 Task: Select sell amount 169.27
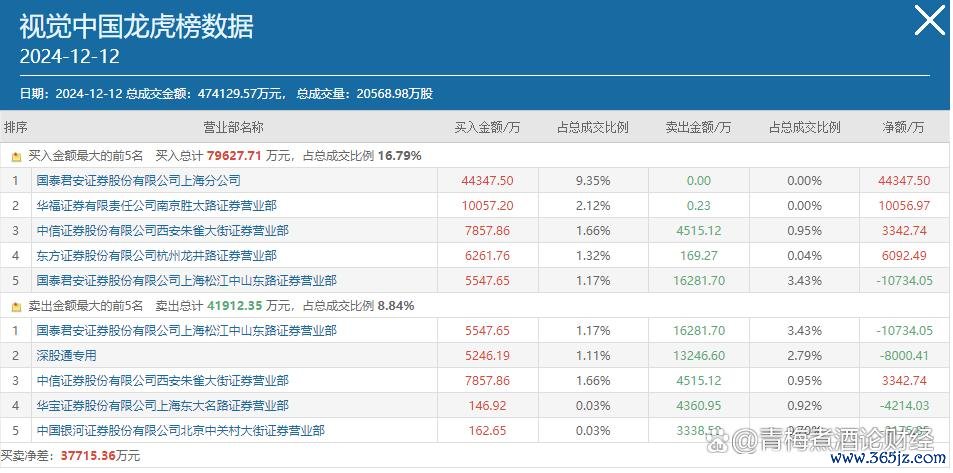pyautogui.click(x=698, y=256)
